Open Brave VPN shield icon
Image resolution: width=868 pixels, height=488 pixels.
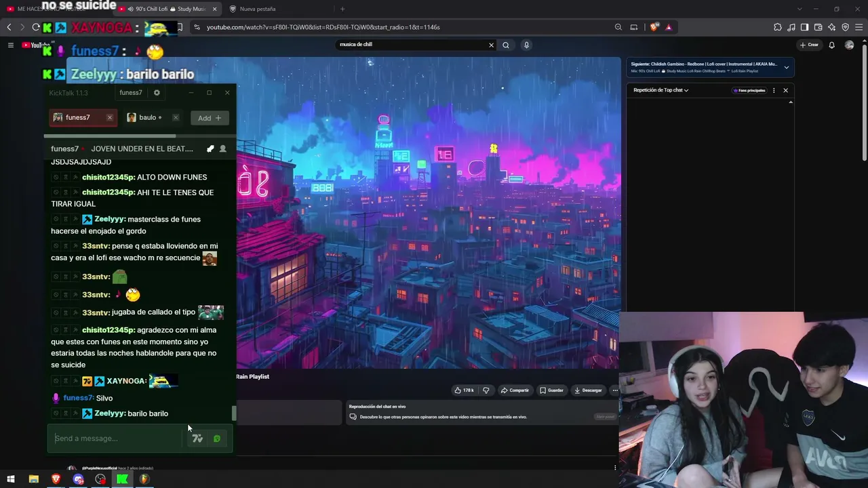pos(845,27)
